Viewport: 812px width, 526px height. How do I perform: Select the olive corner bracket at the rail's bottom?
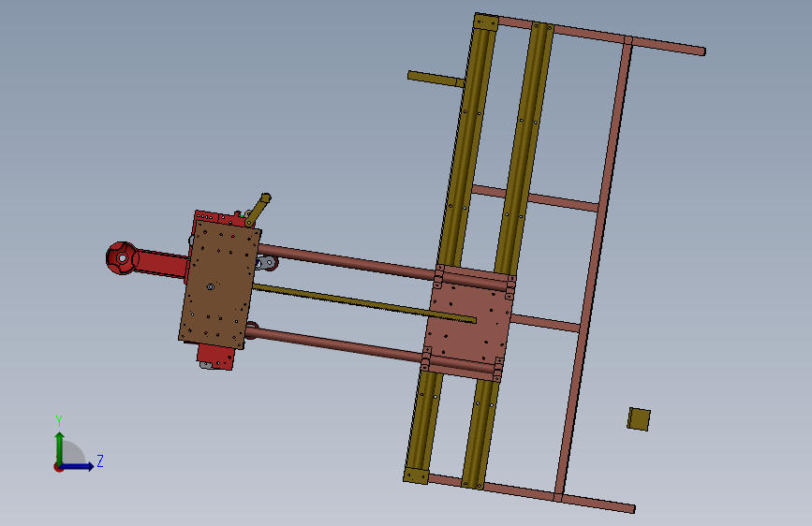[x=416, y=475]
